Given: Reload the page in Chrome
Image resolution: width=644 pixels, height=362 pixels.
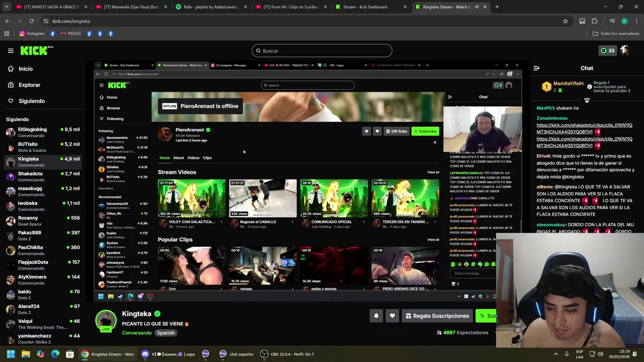Looking at the screenshot, I should (x=31, y=21).
